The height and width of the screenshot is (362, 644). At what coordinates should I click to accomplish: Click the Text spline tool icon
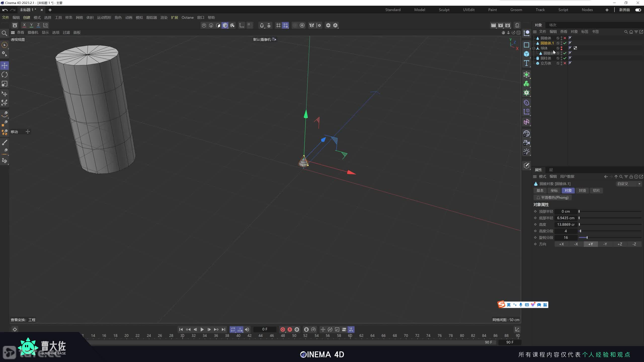[527, 63]
